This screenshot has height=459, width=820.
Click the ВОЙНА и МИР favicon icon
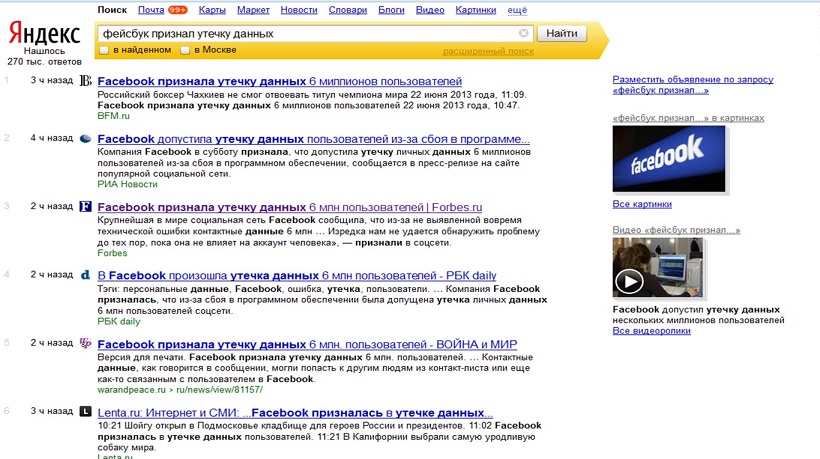(x=85, y=343)
